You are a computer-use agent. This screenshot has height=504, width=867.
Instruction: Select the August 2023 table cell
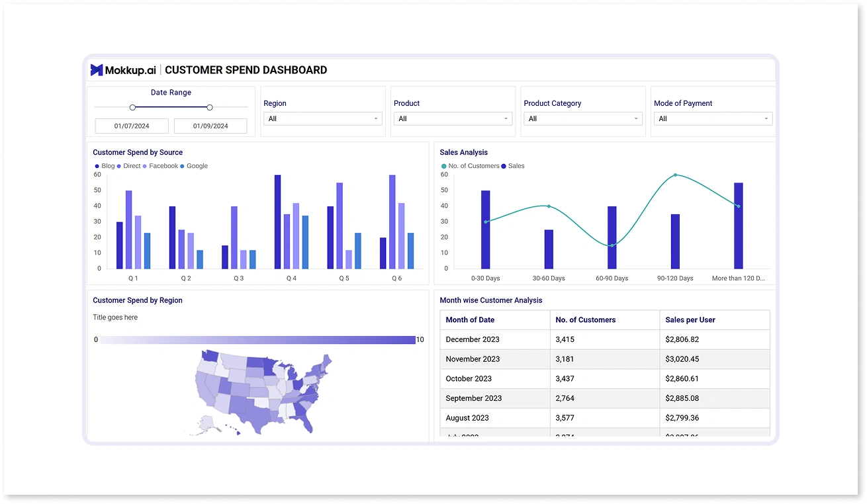[x=495, y=418]
